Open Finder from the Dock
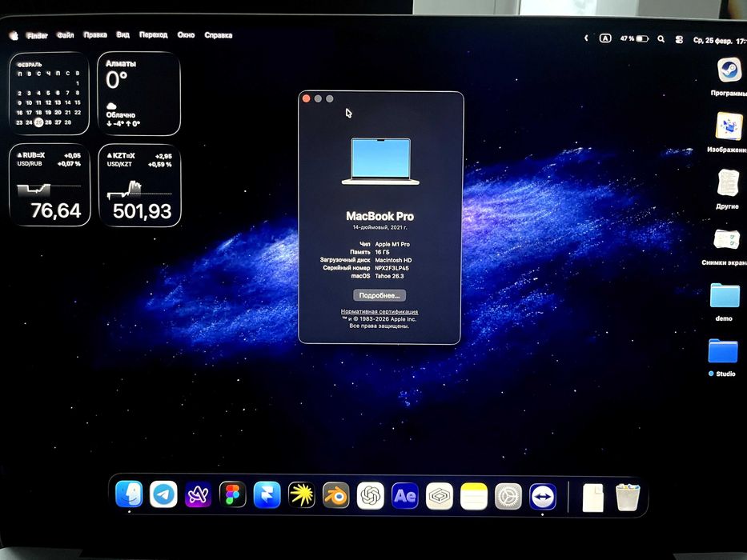The image size is (747, 560). (129, 494)
